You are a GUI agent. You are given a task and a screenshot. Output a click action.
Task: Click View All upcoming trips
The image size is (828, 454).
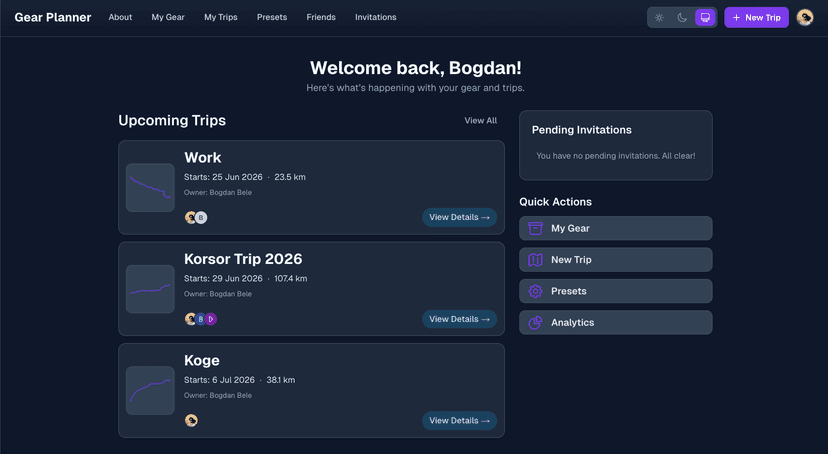point(481,121)
